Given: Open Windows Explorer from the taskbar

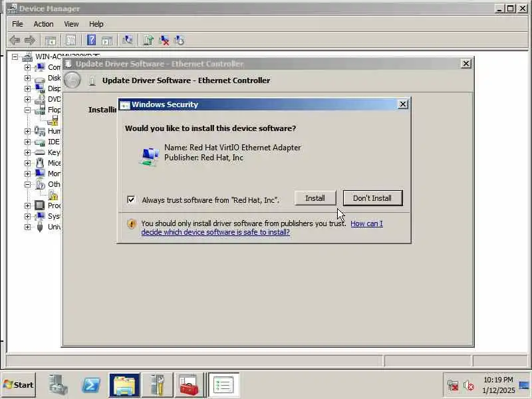Looking at the screenshot, I should coord(124,385).
